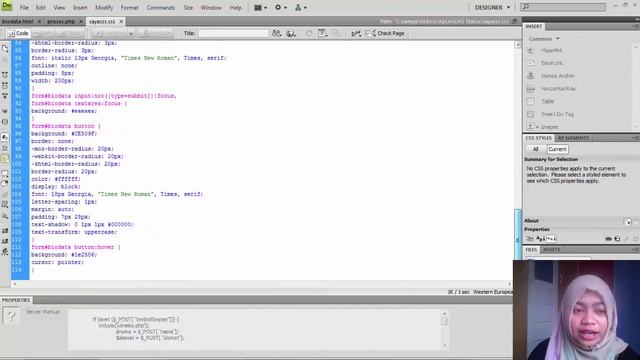
Task: Click the Expand All icon
Action: (x=5, y=96)
